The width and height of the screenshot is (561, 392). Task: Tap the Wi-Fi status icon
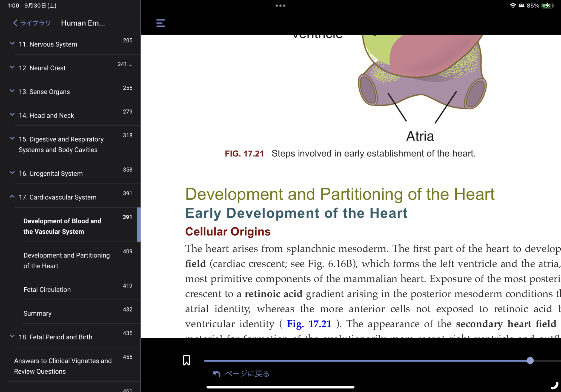(x=513, y=6)
